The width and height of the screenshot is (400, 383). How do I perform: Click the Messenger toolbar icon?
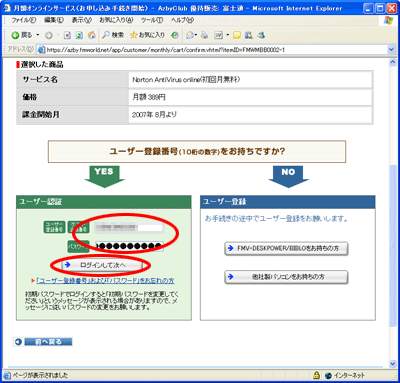[x=261, y=35]
